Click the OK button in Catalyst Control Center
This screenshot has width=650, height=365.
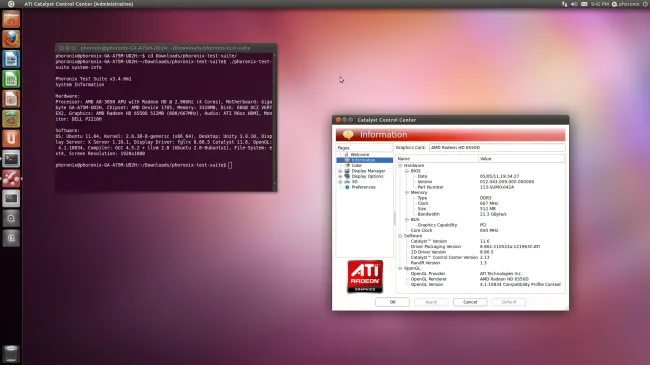[x=392, y=302]
